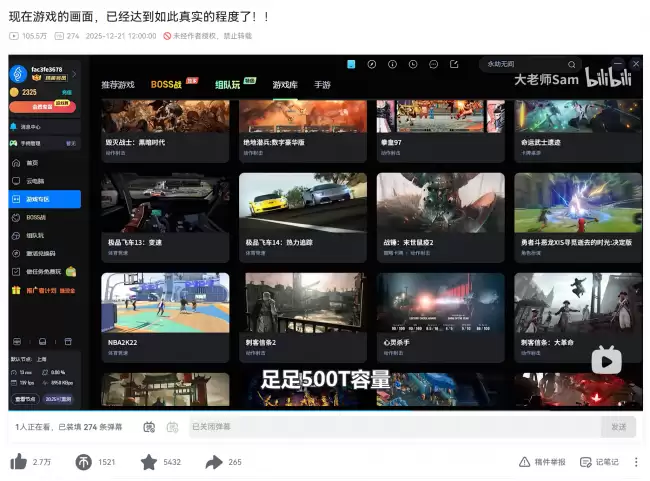
Task: Give a coin with the coin icon
Action: click(x=83, y=462)
